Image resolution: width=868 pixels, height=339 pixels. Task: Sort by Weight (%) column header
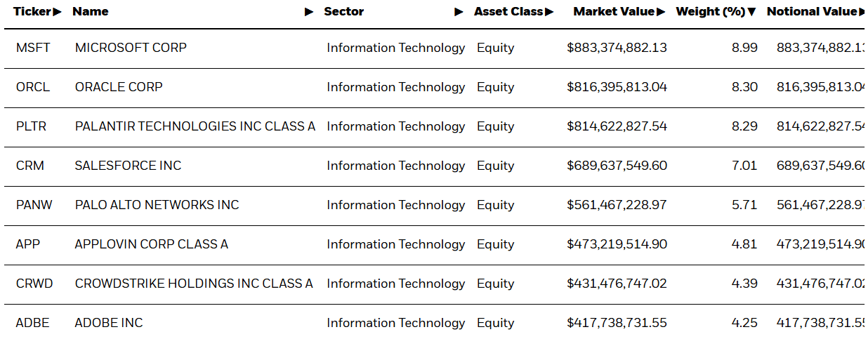point(710,12)
